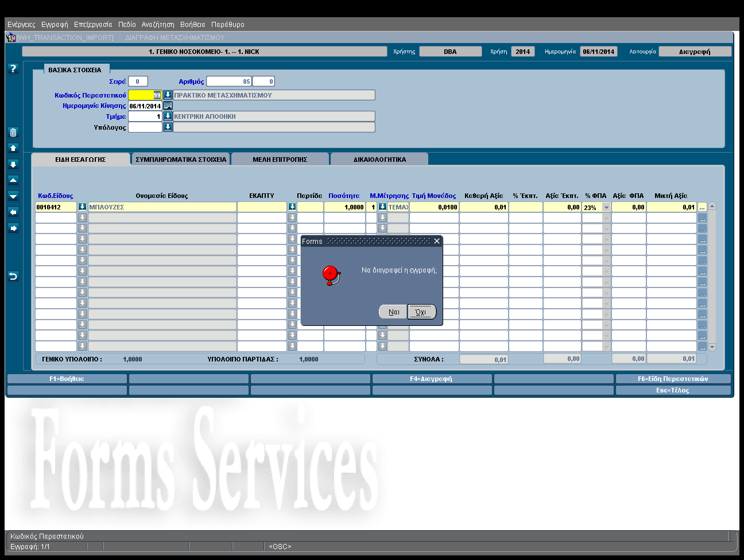Open the Ενέργειες menu
This screenshot has height=560, width=744.
(21, 25)
